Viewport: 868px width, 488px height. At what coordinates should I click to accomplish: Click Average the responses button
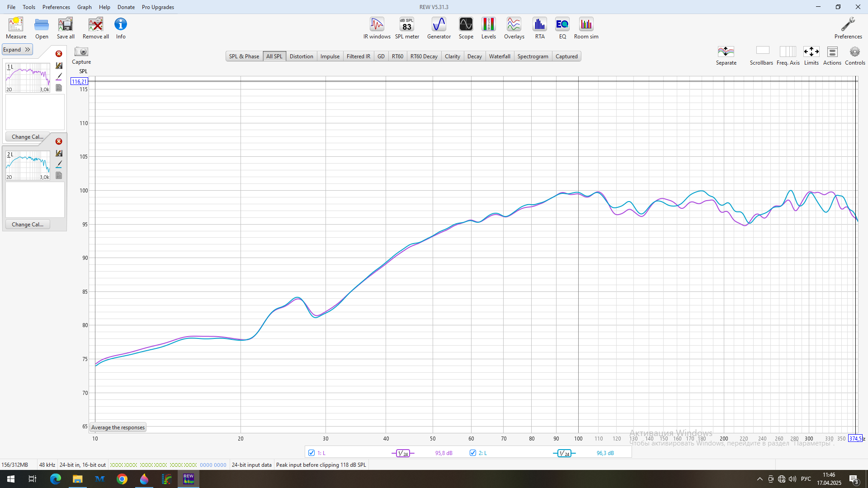tap(118, 427)
